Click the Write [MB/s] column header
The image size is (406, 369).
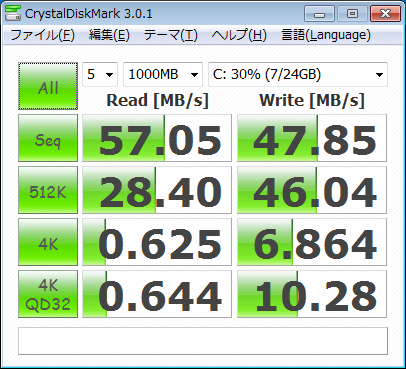[312, 100]
